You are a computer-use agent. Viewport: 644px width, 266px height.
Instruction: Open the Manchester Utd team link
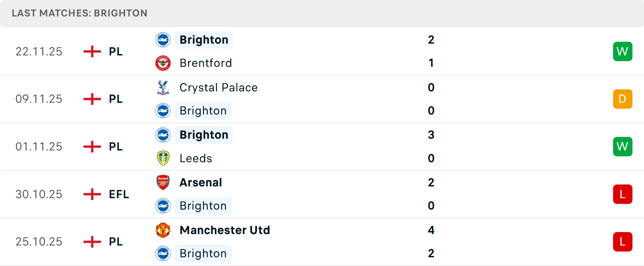(x=225, y=230)
